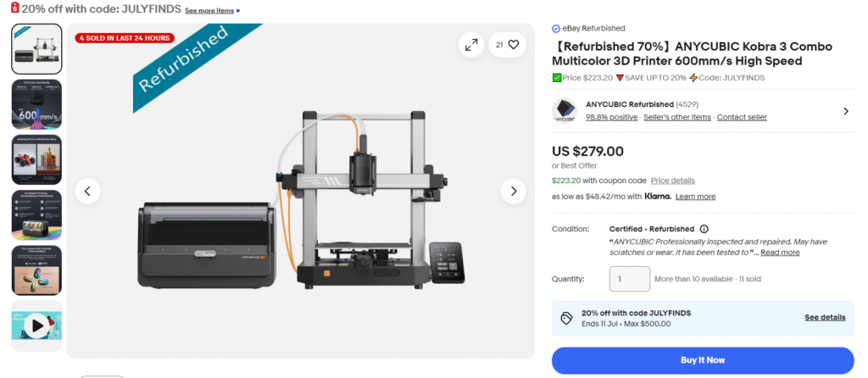Click the Price details link
868x378 pixels.
point(672,181)
